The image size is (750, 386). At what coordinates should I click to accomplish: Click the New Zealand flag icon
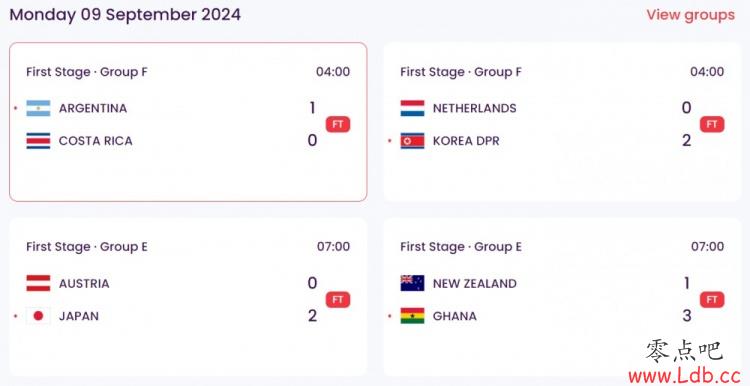[x=412, y=283]
